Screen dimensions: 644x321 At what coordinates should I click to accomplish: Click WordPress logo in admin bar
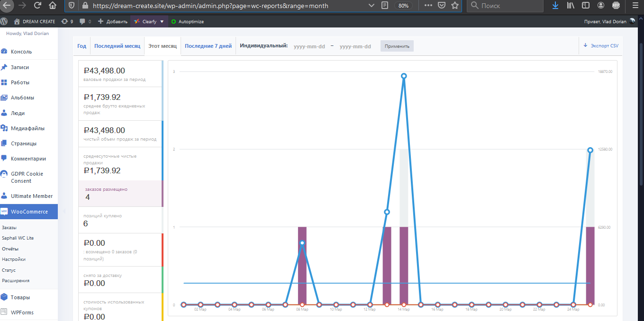pyautogui.click(x=4, y=21)
